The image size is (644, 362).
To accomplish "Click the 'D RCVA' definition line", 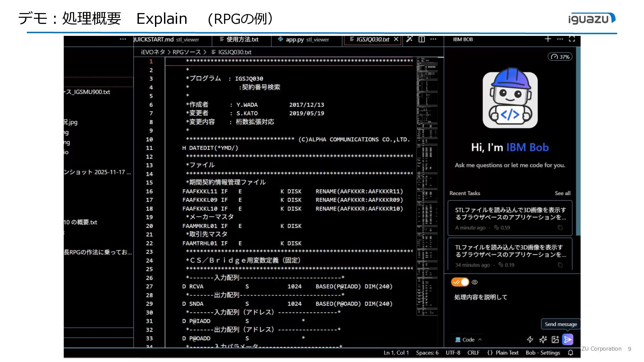I will click(287, 287).
